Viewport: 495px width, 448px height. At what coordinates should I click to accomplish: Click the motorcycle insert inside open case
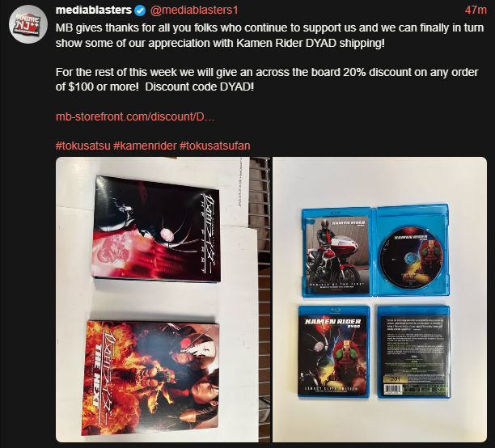(x=337, y=255)
